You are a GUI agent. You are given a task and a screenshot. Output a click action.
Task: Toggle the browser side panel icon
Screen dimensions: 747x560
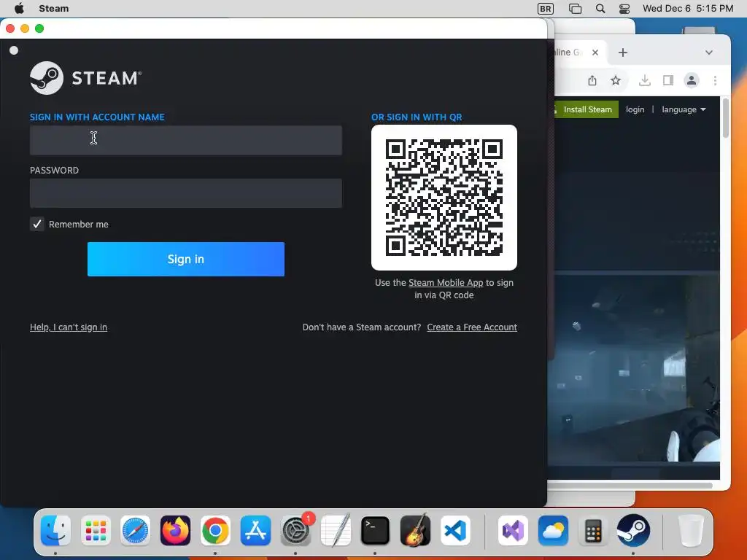tap(668, 80)
